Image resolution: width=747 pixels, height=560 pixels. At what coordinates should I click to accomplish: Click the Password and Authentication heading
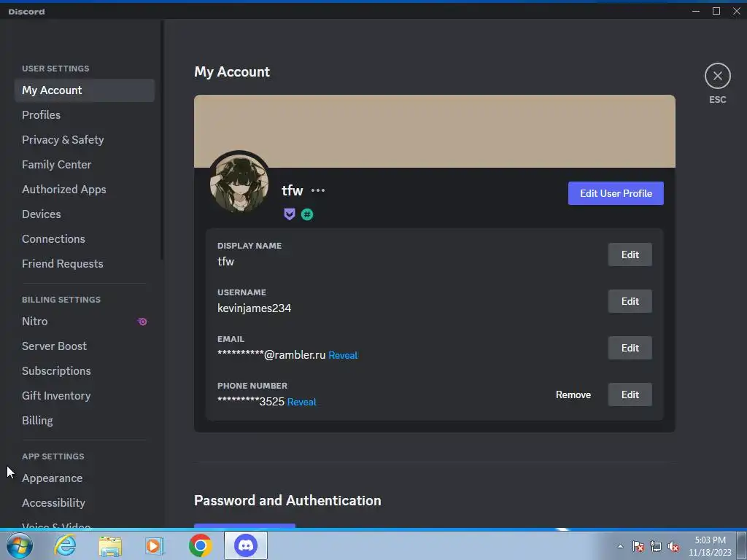287,500
